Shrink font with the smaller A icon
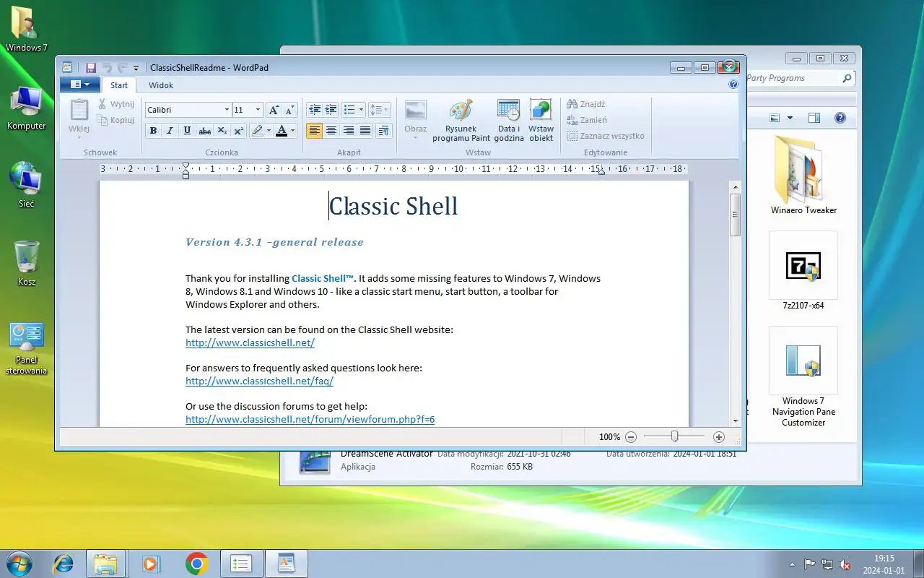 [x=289, y=110]
